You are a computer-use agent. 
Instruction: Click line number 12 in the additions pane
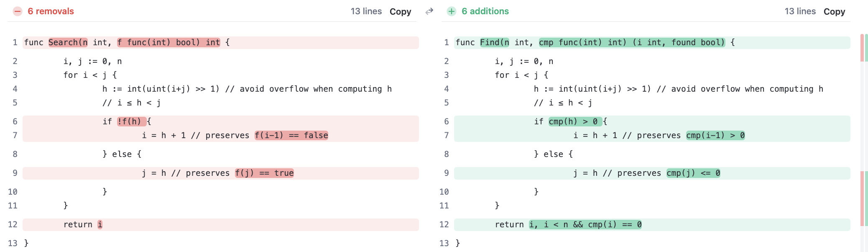[x=444, y=224]
